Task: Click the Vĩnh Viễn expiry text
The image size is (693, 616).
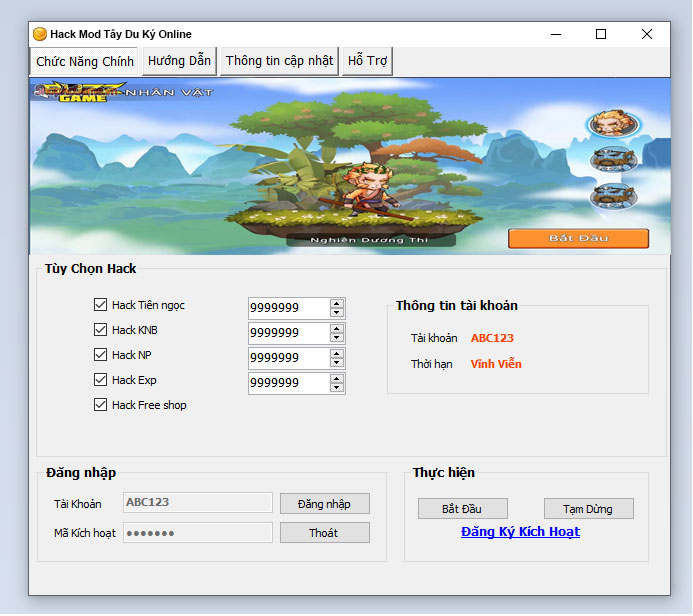Action: point(496,364)
